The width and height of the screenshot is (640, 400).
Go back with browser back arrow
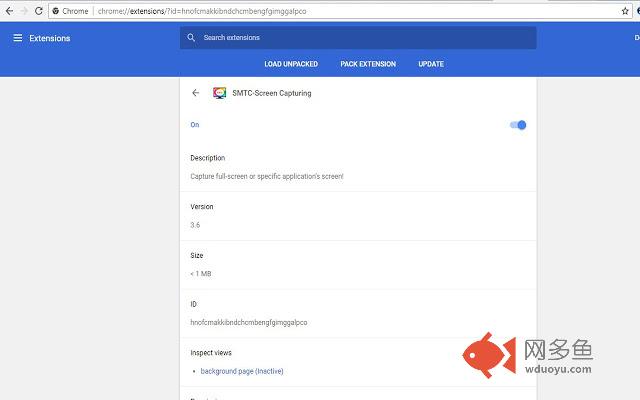[x=9, y=11]
